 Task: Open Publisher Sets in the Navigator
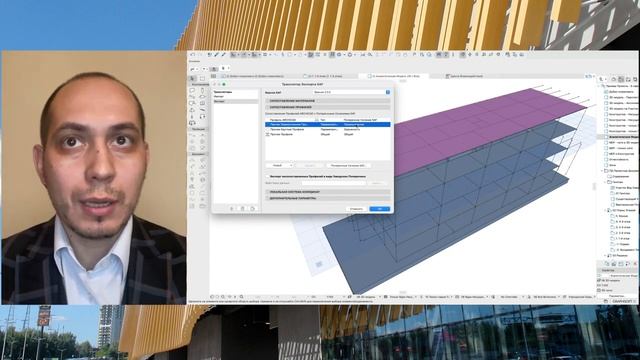coord(635,79)
